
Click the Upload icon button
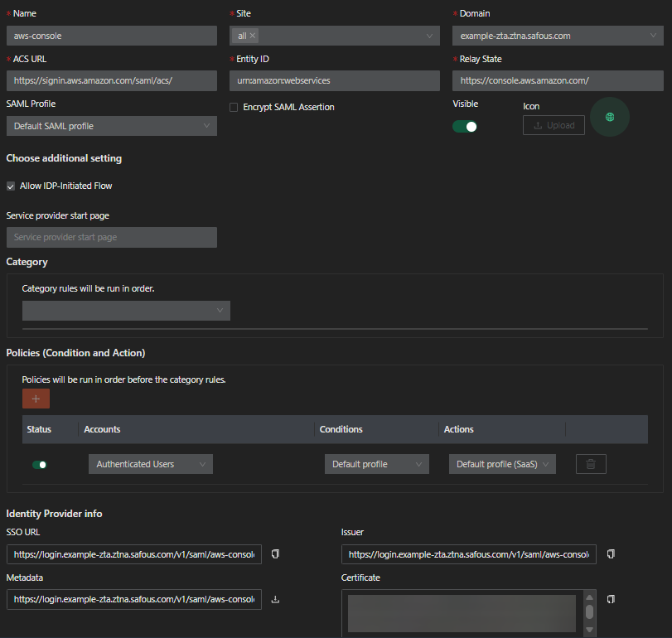[x=554, y=125]
